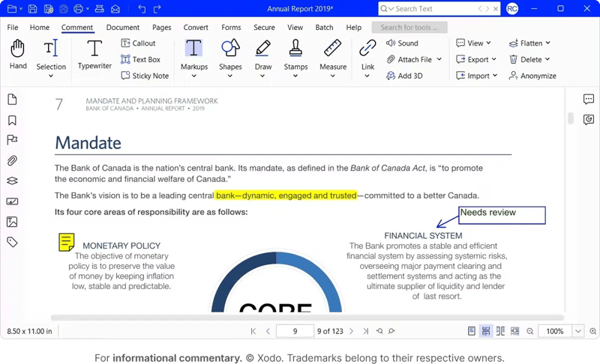Open the Delete comments dropdown
Viewport: 600px width, 364px height.
pos(547,59)
